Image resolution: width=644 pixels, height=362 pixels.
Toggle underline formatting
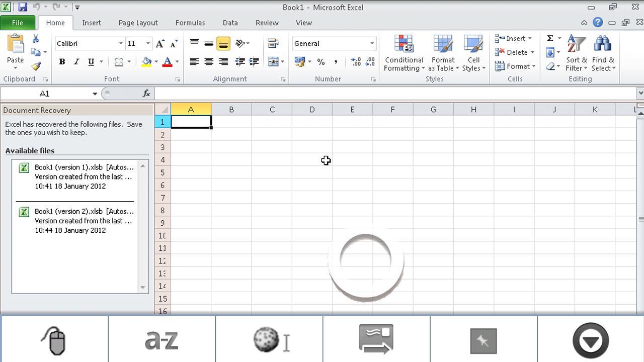pos(91,61)
